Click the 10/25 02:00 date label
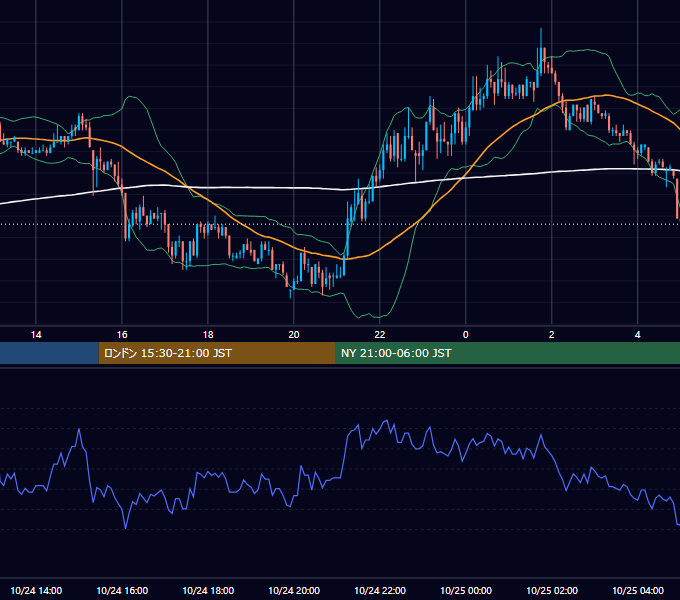The image size is (680, 600). (551, 590)
